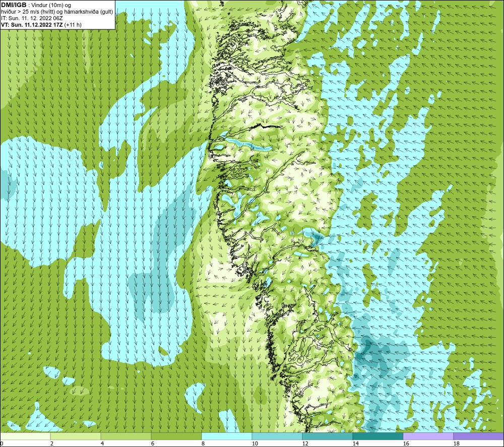Click the '10' label on the wind scale
This screenshot has width=504, height=447.
pyautogui.click(x=255, y=444)
